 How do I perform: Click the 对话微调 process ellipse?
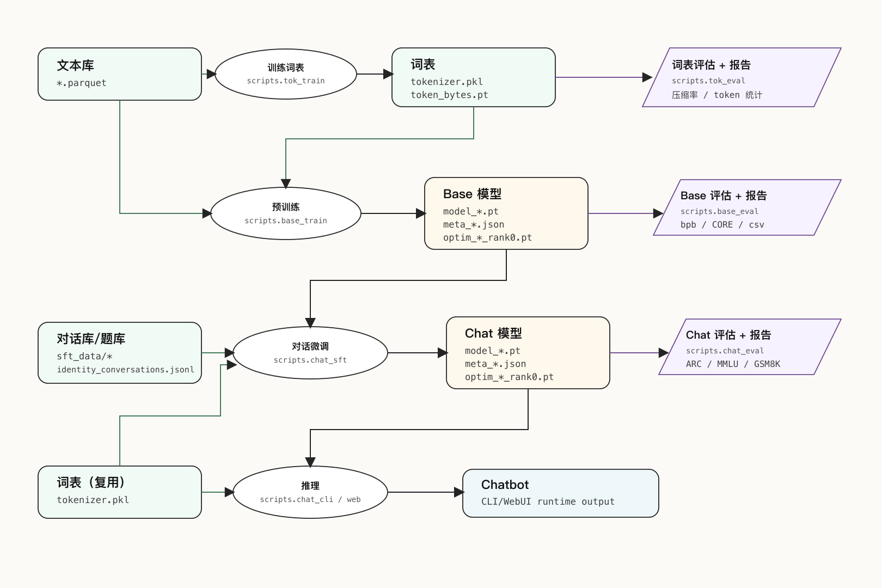click(310, 353)
